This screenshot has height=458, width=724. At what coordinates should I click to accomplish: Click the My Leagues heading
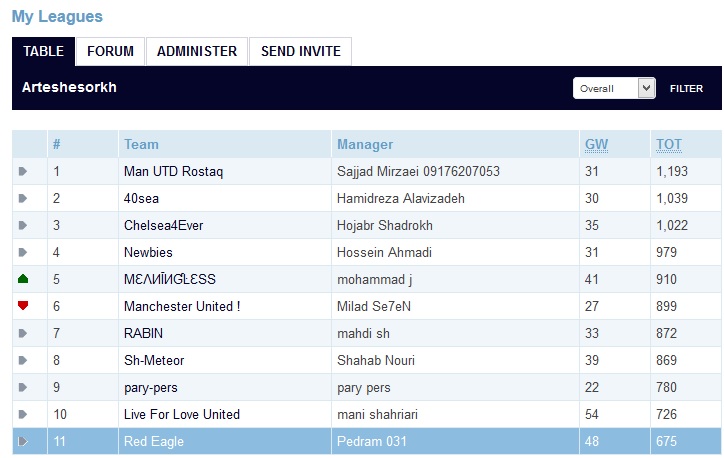click(x=57, y=17)
